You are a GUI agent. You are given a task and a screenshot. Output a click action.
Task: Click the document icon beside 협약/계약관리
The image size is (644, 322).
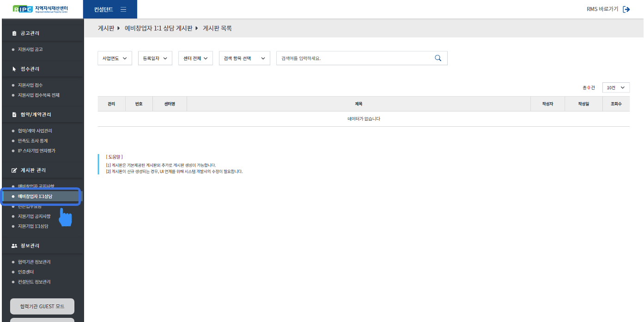coord(14,115)
